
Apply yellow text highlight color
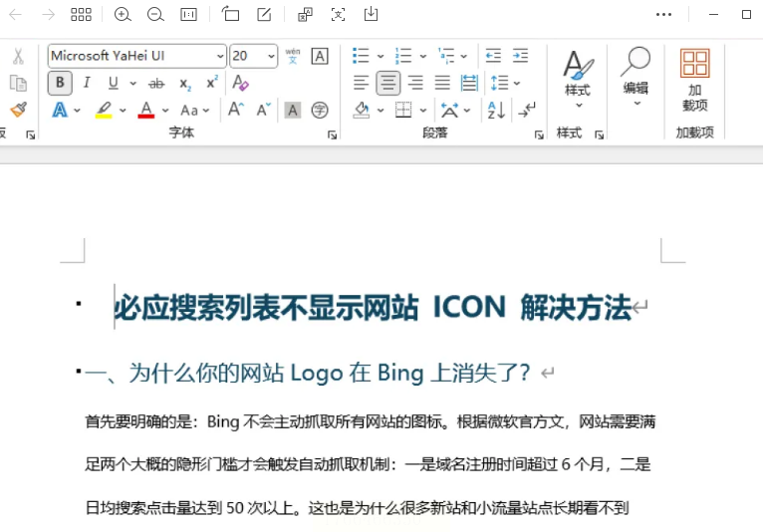pos(104,110)
